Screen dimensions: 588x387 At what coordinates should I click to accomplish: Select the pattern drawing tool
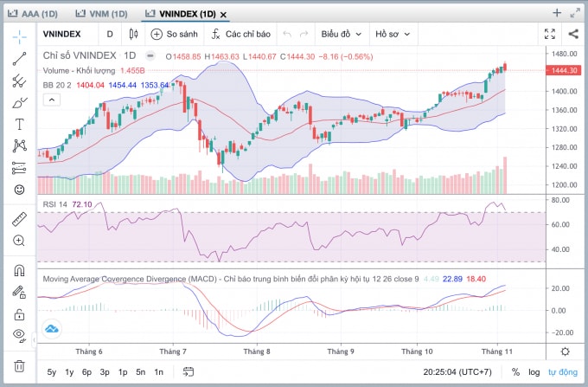tap(20, 145)
